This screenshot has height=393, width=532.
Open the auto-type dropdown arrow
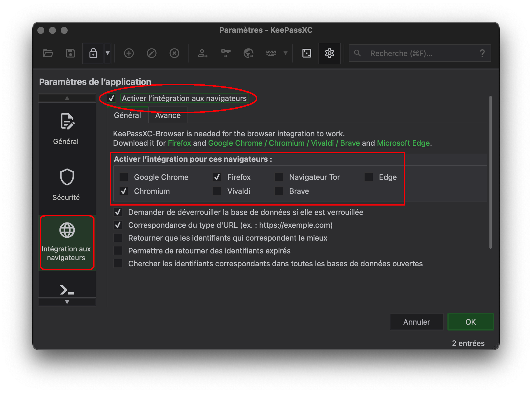[286, 53]
